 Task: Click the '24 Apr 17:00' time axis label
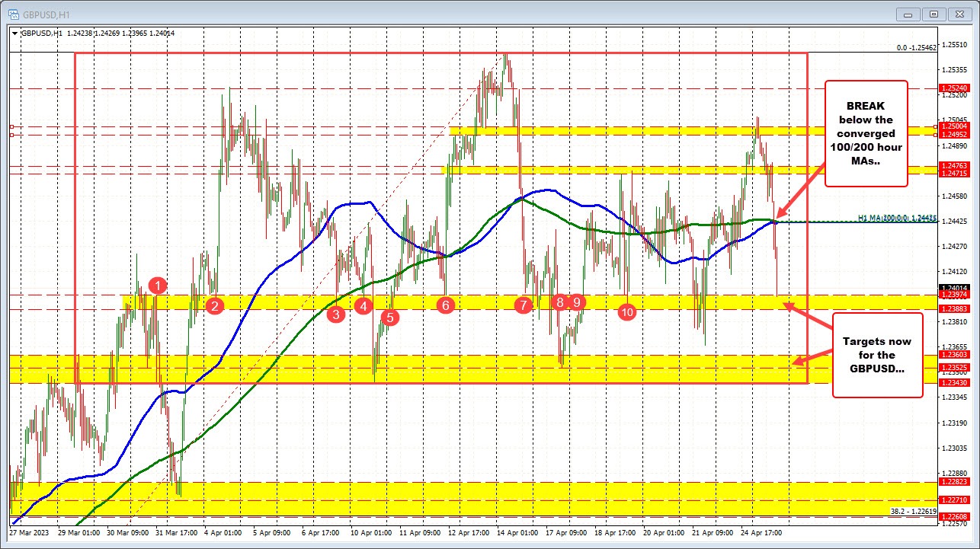point(761,533)
